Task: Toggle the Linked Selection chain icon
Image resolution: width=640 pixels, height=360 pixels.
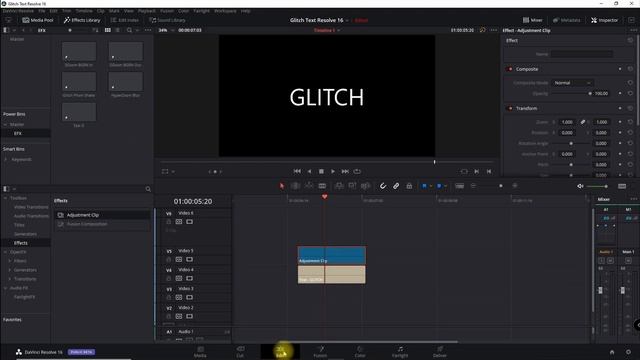Action: coord(396,186)
